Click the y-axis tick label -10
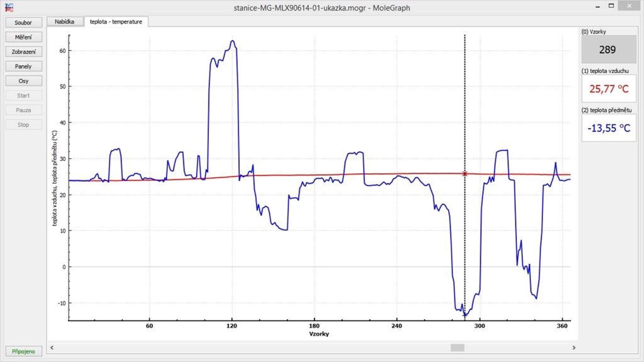This screenshot has width=644, height=362. point(62,303)
